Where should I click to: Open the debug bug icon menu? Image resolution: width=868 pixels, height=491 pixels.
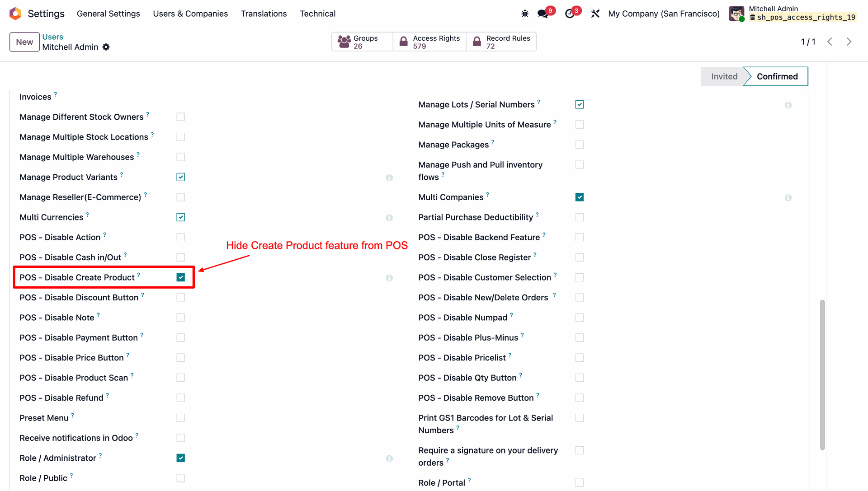pos(525,14)
